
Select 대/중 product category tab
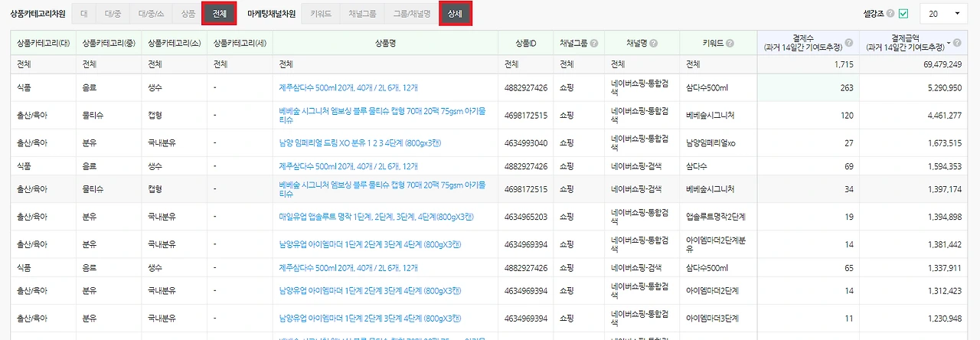pos(113,14)
